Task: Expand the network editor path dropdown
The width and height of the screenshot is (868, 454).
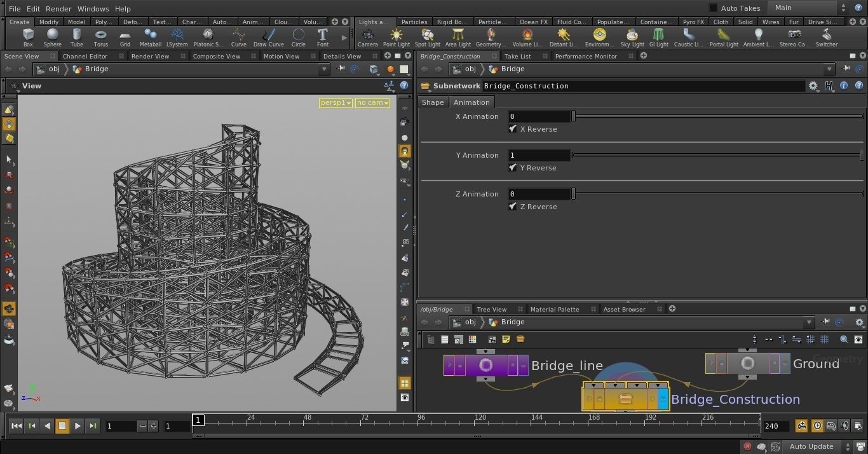Action: [x=809, y=322]
